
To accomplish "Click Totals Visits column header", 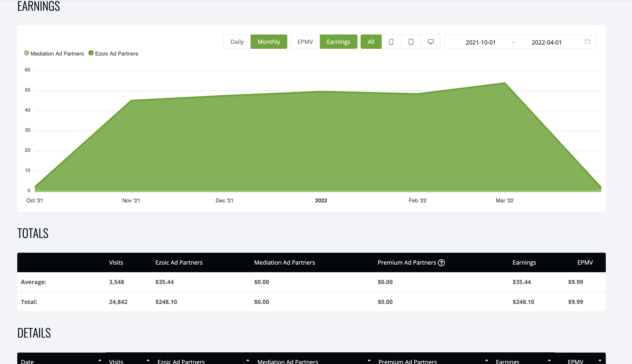I will tap(116, 263).
